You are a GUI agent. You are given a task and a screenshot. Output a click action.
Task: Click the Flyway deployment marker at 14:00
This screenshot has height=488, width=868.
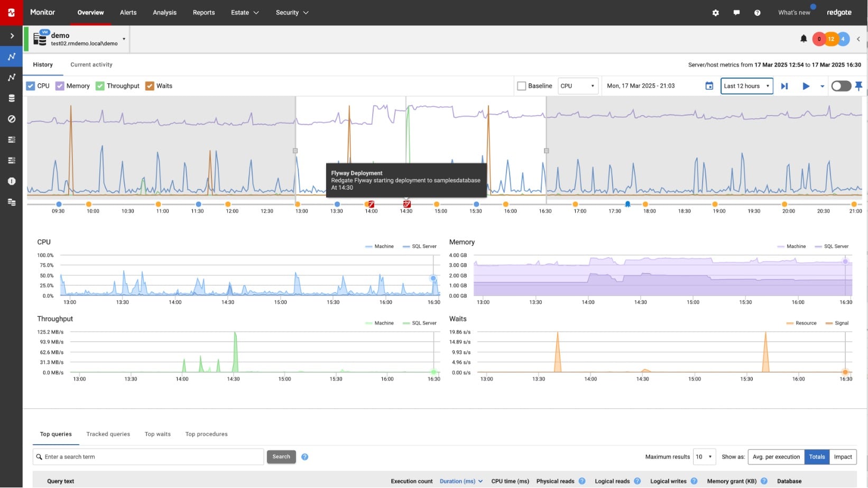pyautogui.click(x=371, y=204)
